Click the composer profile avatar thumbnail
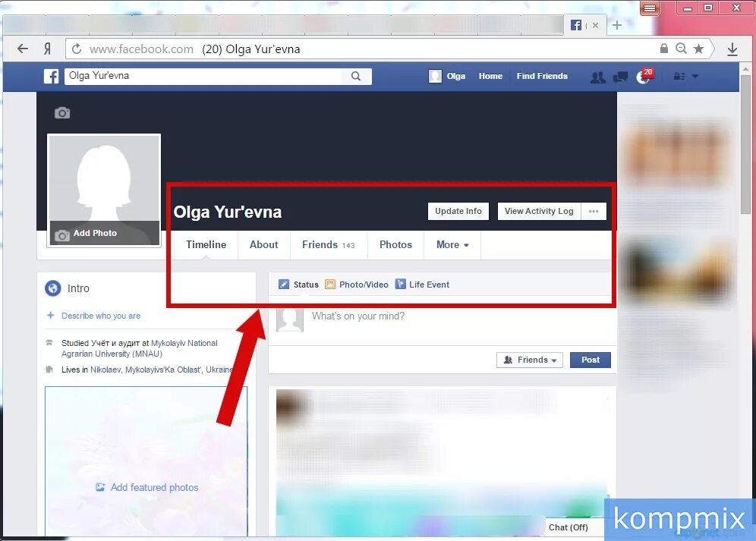This screenshot has height=541, width=756. (x=290, y=319)
